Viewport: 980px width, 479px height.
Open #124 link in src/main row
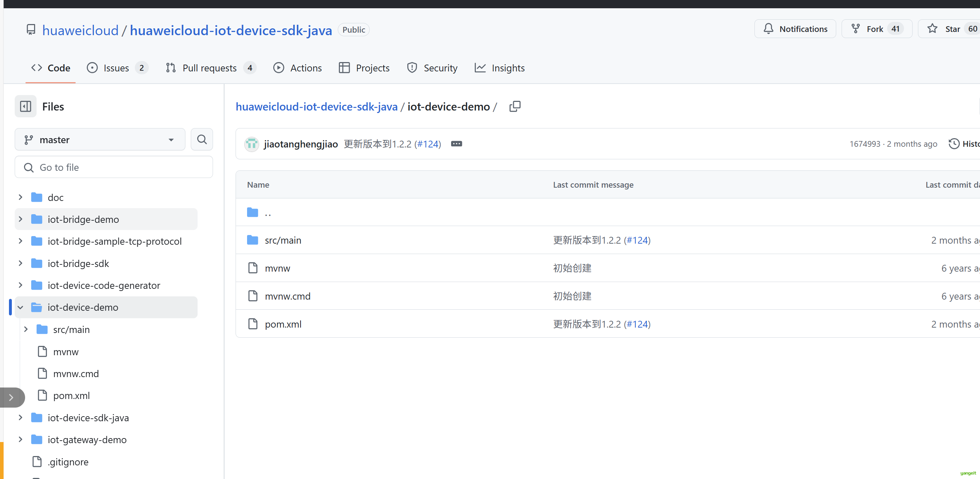tap(637, 240)
